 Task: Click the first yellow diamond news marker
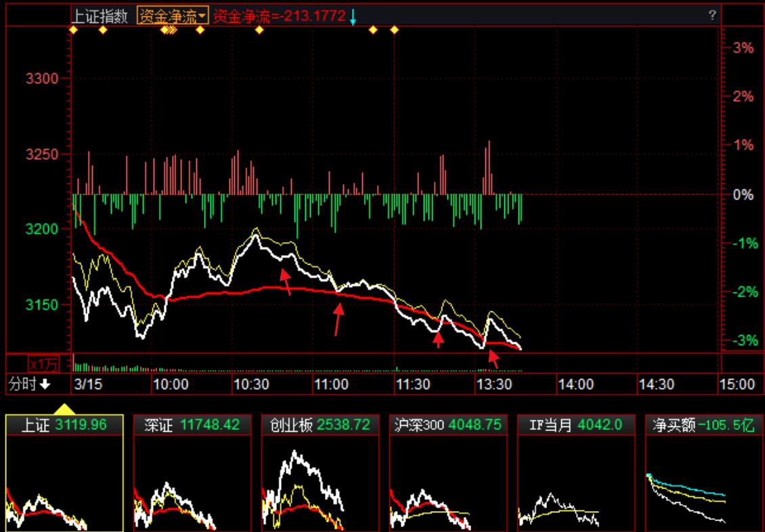(x=73, y=30)
